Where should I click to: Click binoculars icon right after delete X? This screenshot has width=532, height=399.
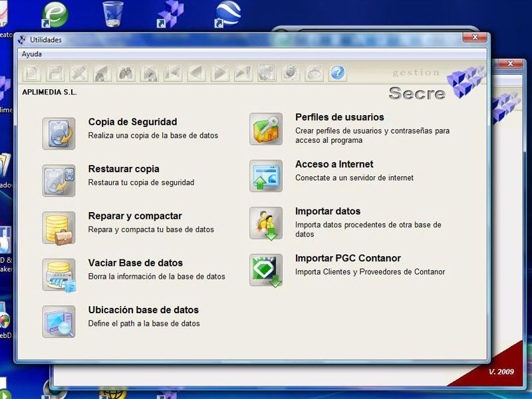tap(102, 73)
